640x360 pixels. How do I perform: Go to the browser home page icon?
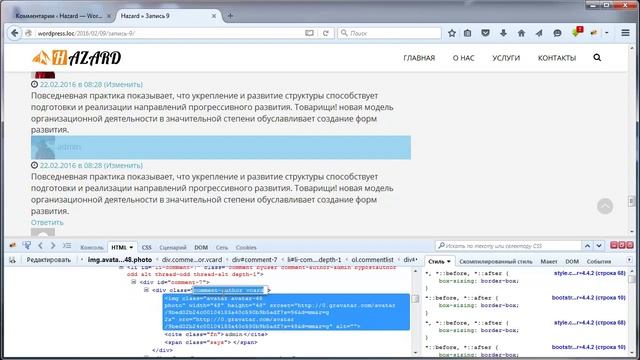tap(521, 33)
